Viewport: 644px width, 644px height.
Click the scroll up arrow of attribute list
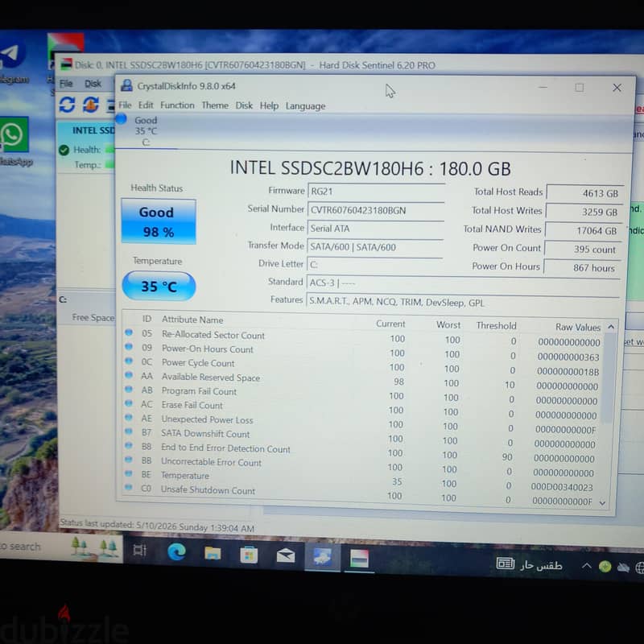coord(611,327)
